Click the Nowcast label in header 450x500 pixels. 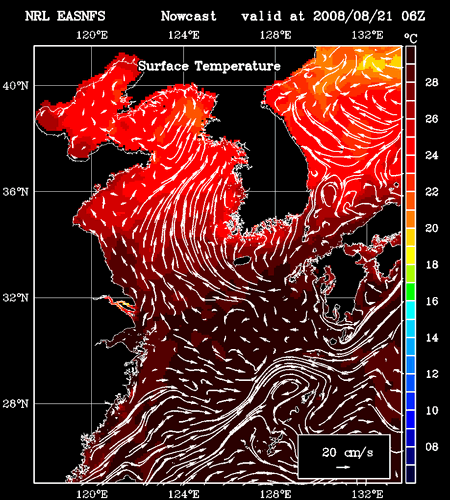189,16
